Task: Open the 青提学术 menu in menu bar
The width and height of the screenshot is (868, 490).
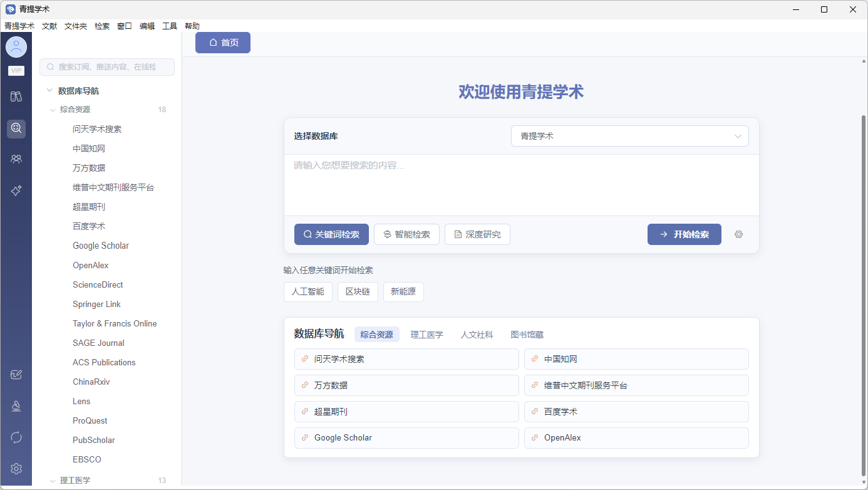Action: [x=19, y=26]
